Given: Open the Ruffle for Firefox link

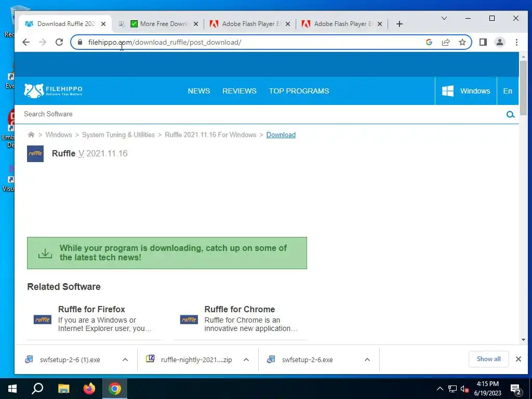Looking at the screenshot, I should (x=91, y=309).
